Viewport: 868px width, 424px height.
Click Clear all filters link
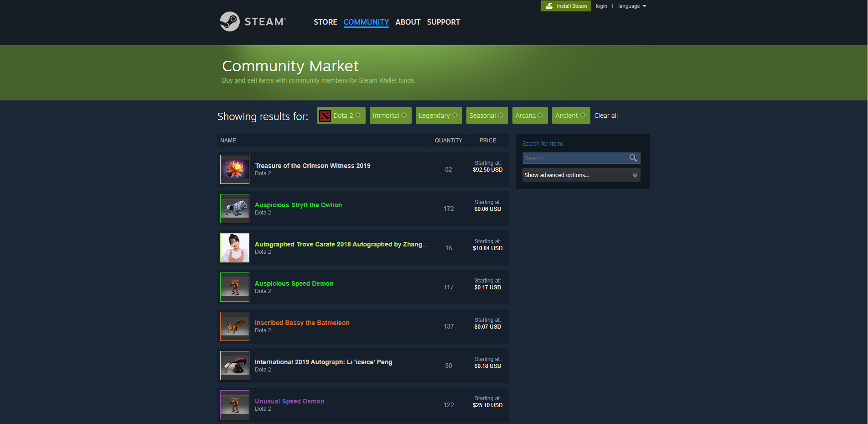tap(606, 115)
